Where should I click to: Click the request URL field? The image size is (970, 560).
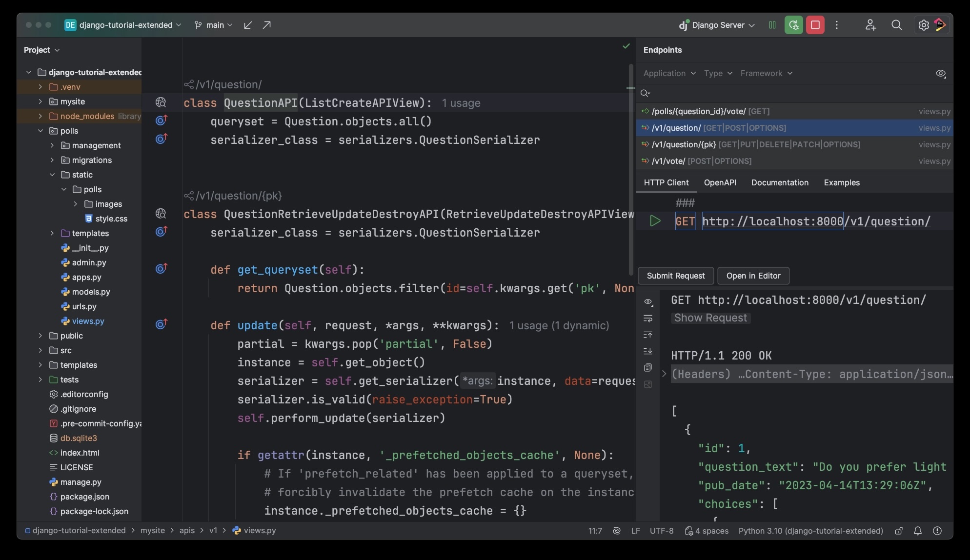816,221
